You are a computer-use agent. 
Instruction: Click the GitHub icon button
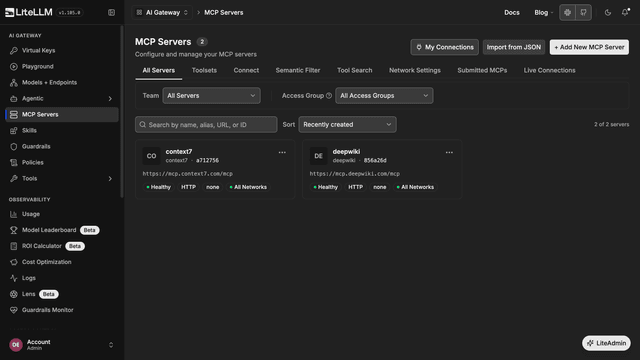(x=583, y=13)
